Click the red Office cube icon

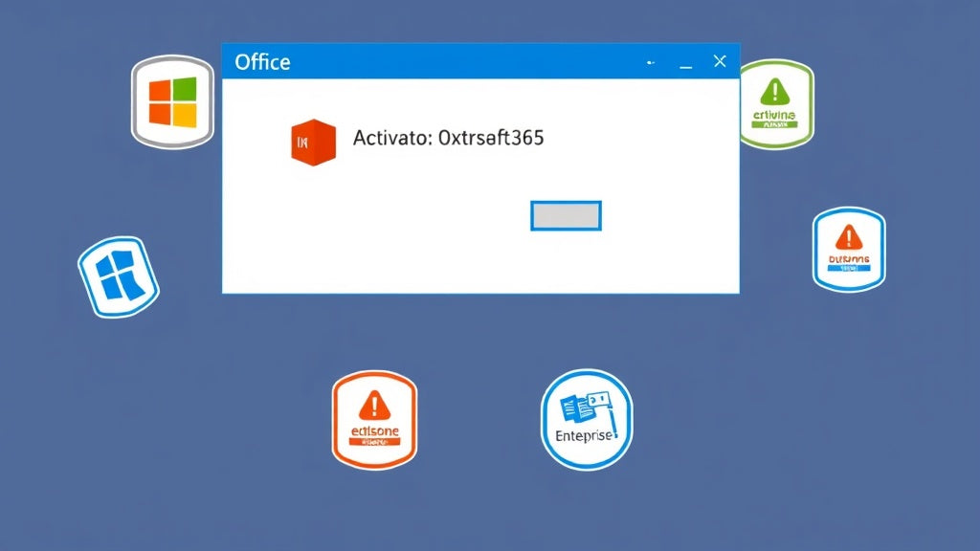pyautogui.click(x=313, y=143)
